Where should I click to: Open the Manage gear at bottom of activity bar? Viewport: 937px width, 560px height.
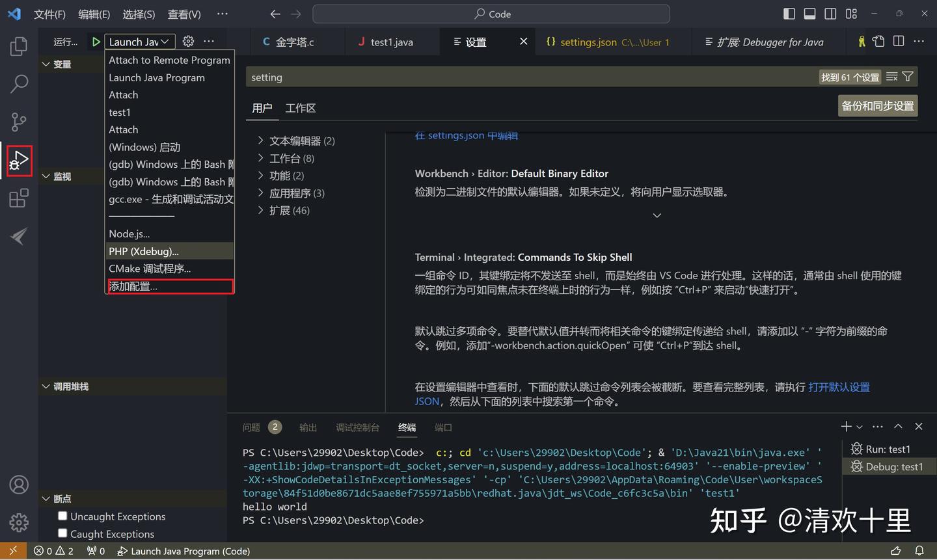coord(18,522)
